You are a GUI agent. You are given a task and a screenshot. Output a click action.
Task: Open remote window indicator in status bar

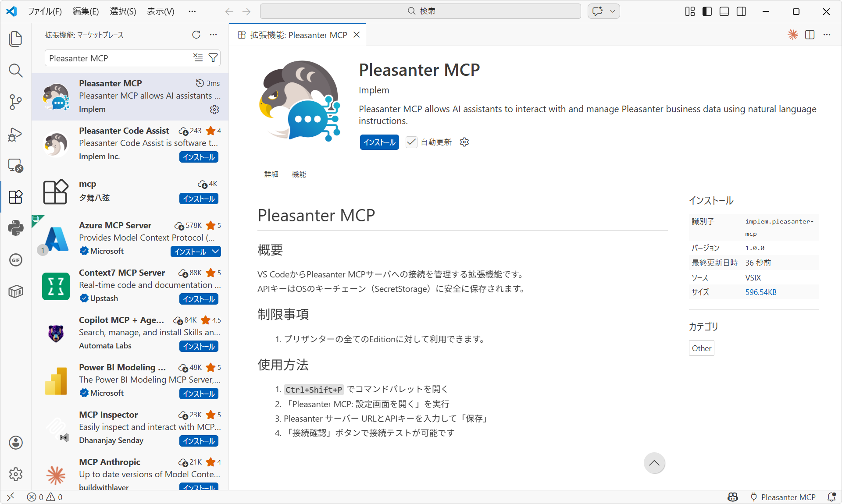[x=11, y=497]
